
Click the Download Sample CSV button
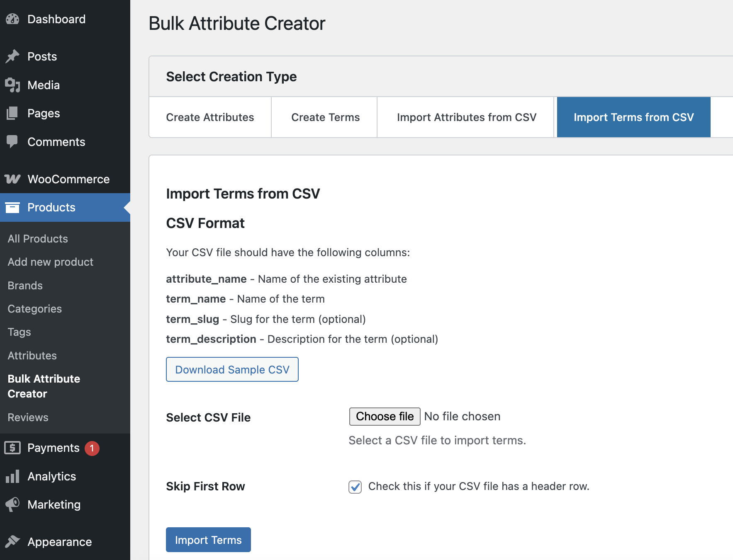pyautogui.click(x=232, y=369)
